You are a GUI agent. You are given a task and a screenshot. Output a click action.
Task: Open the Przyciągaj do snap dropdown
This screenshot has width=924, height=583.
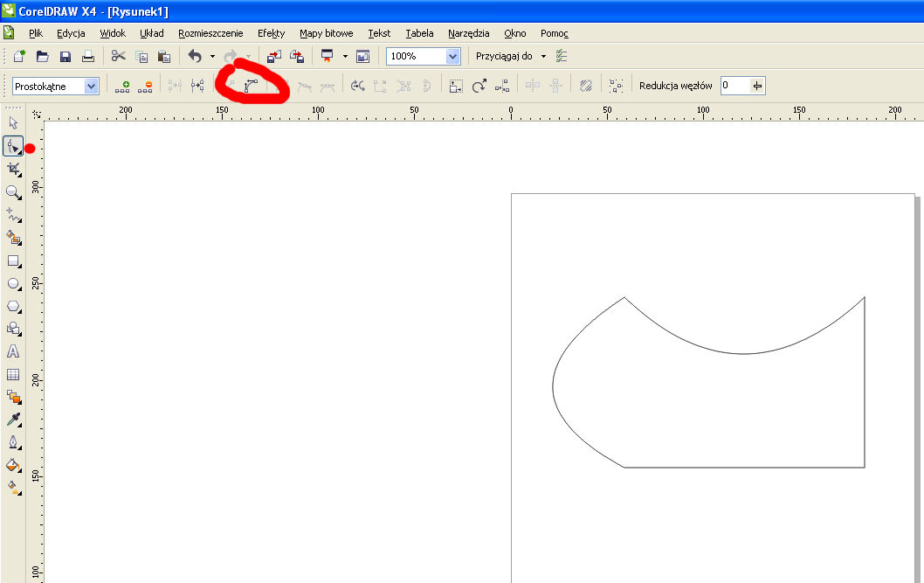(x=543, y=56)
